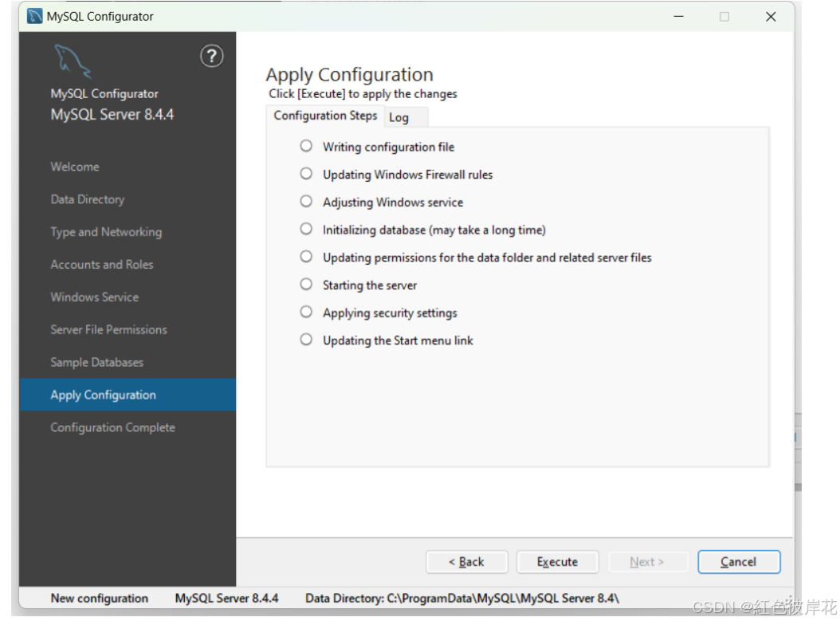This screenshot has height=621, width=840.
Task: Open the Server File Permissions sidebar step
Action: coord(108,330)
